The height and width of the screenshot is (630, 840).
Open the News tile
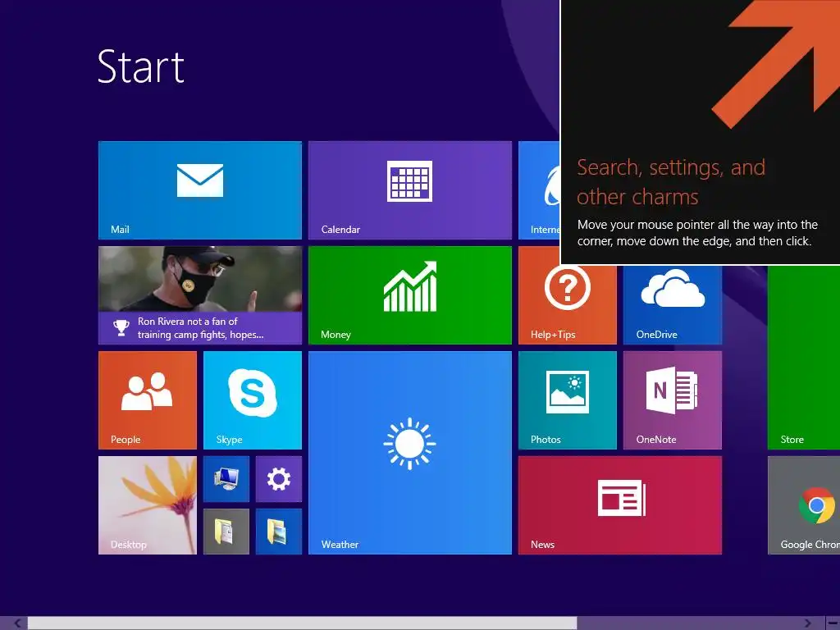(620, 505)
